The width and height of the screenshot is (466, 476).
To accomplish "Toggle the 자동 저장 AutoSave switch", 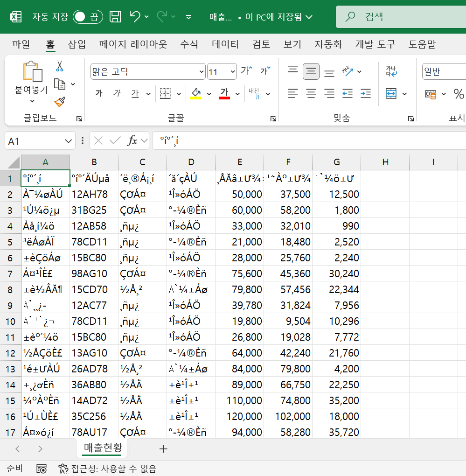I will point(88,17).
